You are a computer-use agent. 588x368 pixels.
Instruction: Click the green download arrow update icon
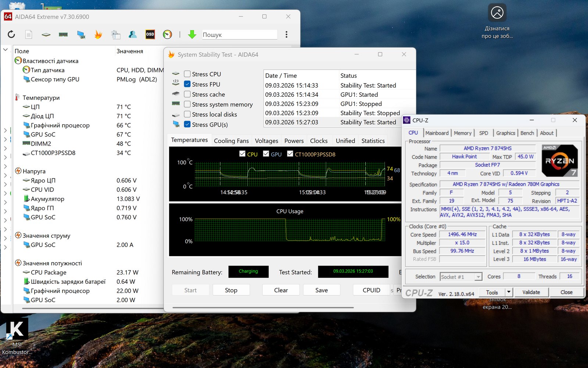192,35
